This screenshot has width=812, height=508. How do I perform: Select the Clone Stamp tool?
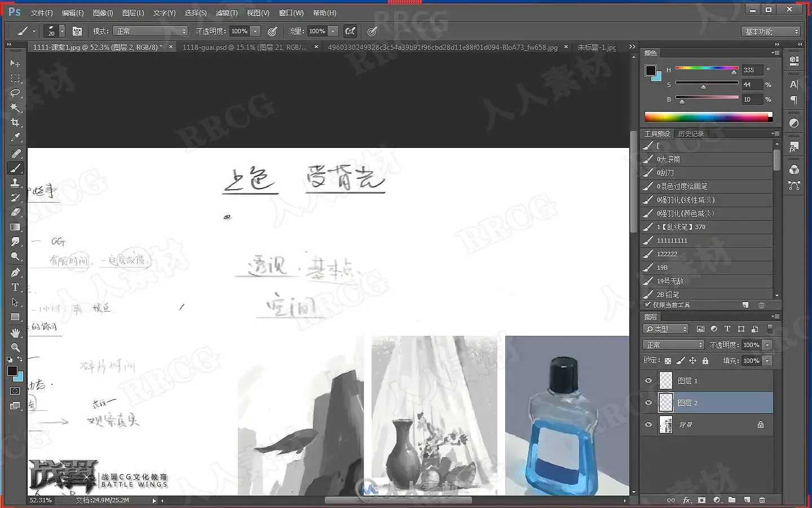[15, 183]
